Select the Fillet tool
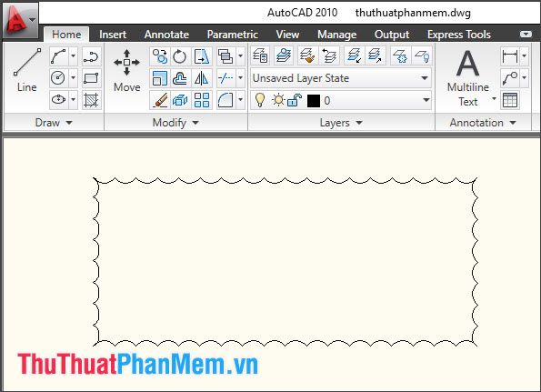This screenshot has height=392, width=541. pos(226,100)
